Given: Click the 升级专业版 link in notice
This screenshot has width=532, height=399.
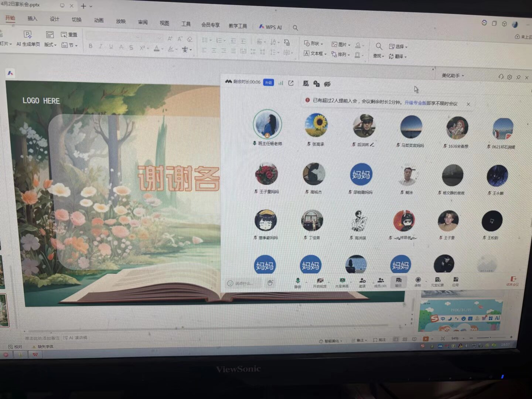Looking at the screenshot, I should click(415, 103).
